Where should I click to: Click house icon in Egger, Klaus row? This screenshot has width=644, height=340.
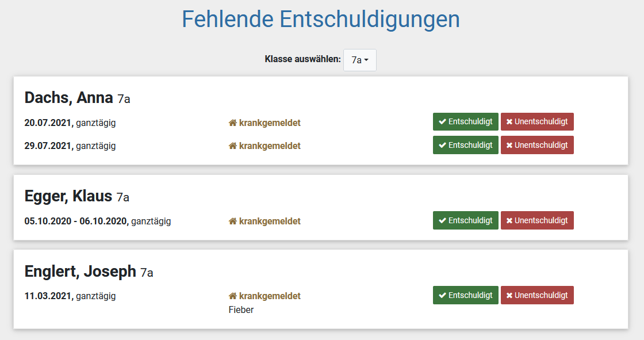[x=233, y=221]
